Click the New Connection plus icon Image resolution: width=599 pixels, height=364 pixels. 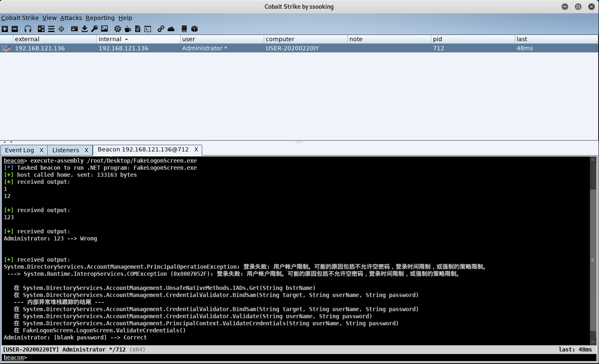[x=5, y=29]
